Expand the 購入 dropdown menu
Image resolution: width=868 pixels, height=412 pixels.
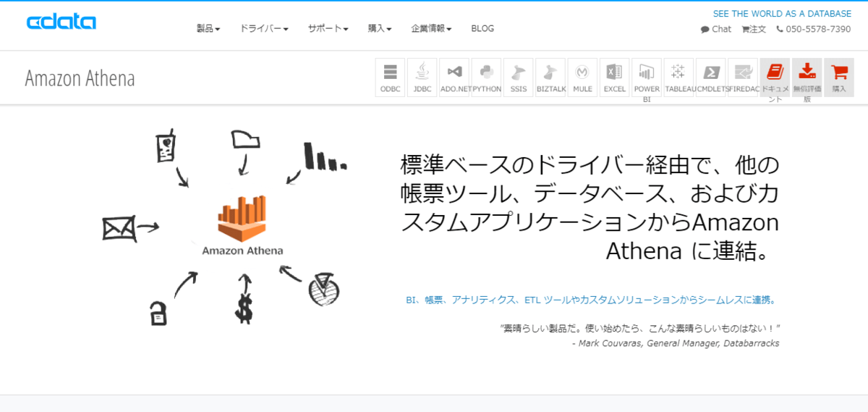tap(380, 28)
